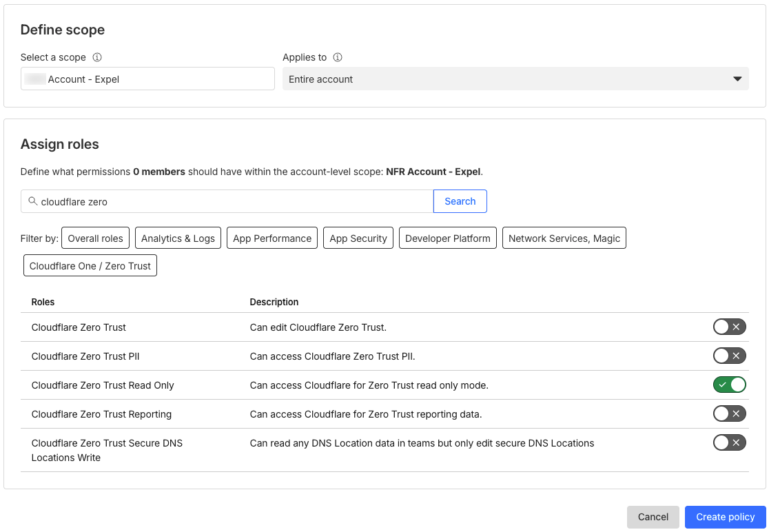
Task: Enable the Secure DNS Locations Write role
Action: 729,443
